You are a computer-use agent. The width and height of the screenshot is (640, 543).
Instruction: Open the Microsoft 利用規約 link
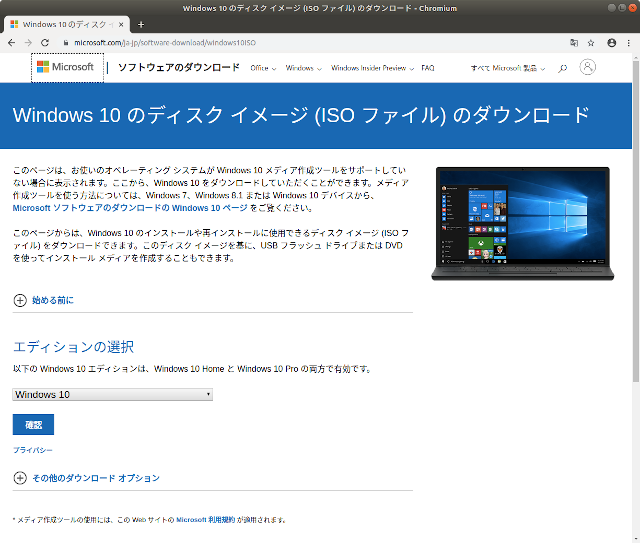point(205,520)
